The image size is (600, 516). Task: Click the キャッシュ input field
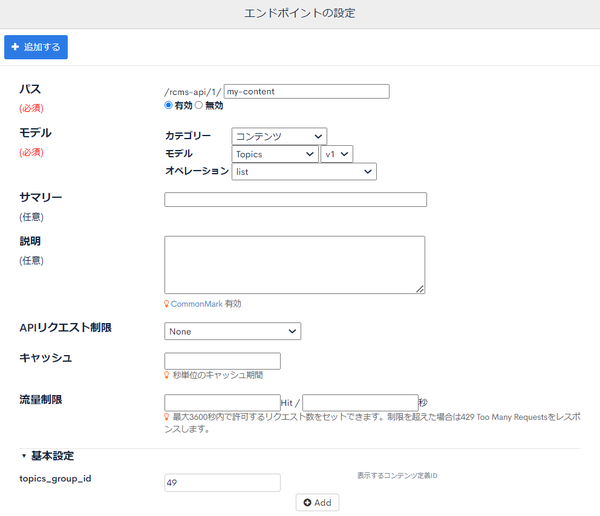click(x=222, y=361)
